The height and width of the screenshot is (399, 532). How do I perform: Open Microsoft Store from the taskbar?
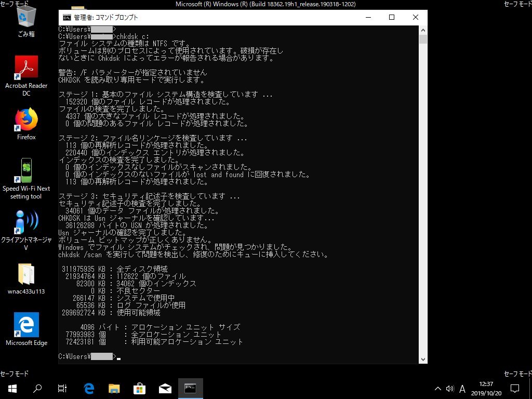[140, 388]
